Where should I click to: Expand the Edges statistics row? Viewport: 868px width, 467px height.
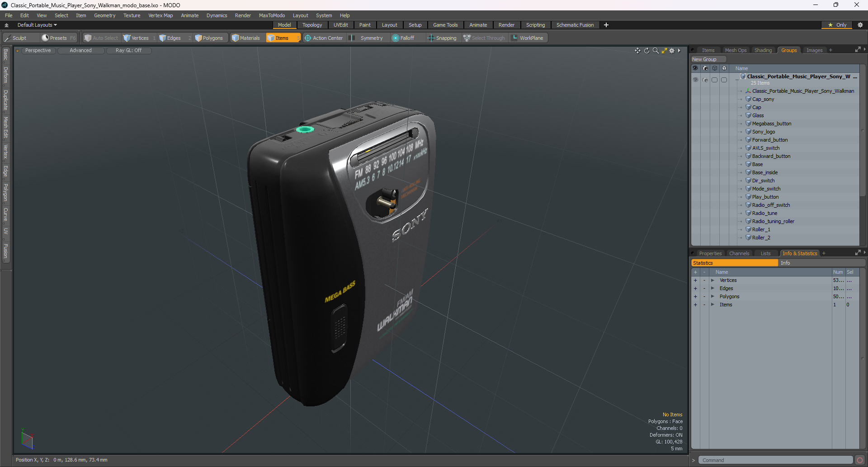click(712, 289)
